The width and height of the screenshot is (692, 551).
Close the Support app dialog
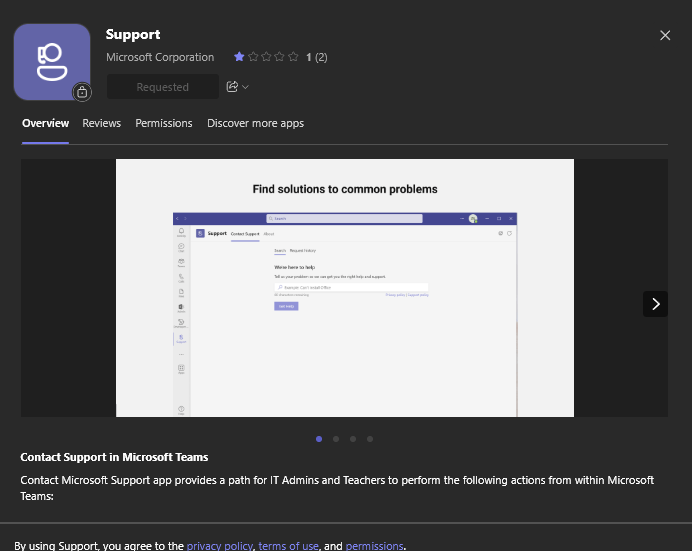[x=665, y=35]
